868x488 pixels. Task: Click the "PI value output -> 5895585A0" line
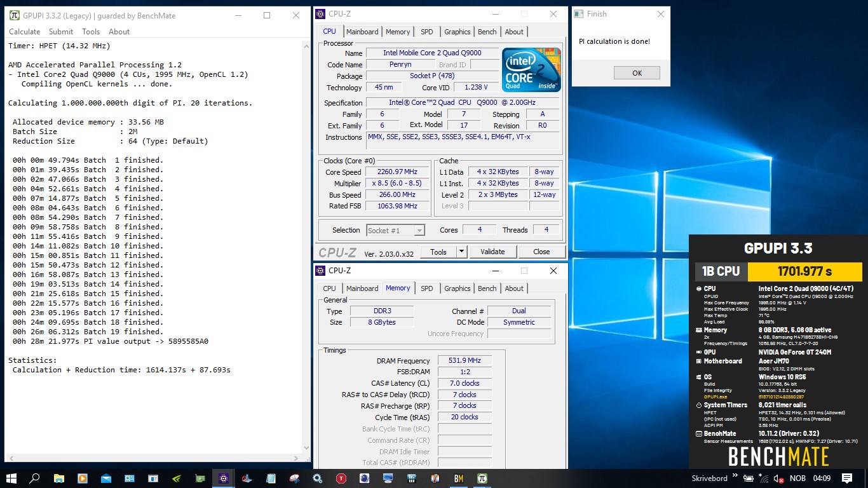(x=110, y=341)
